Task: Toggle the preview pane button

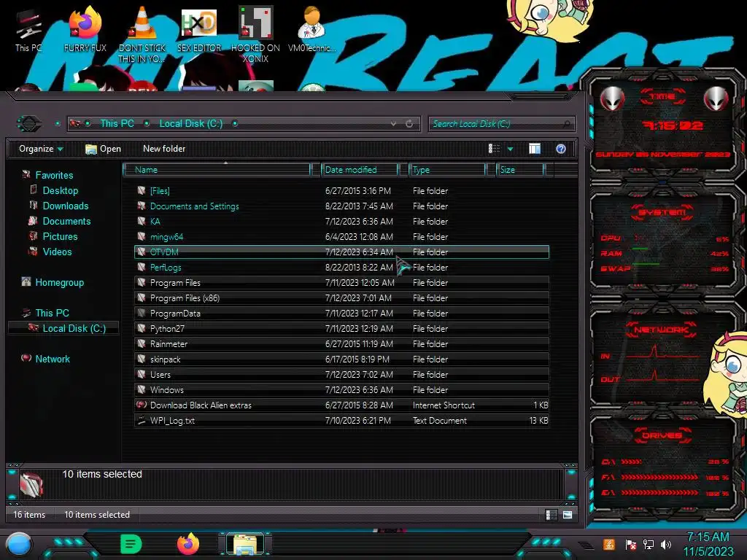Action: (x=535, y=149)
